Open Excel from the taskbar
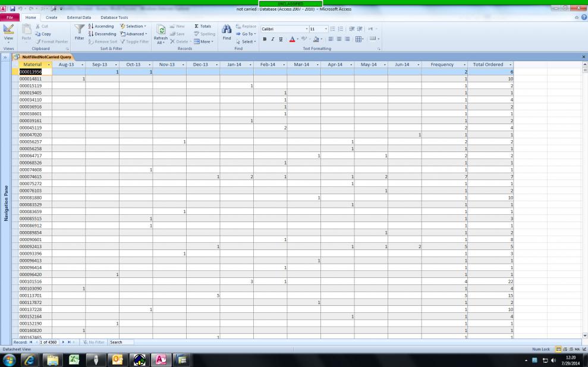 pyautogui.click(x=74, y=360)
